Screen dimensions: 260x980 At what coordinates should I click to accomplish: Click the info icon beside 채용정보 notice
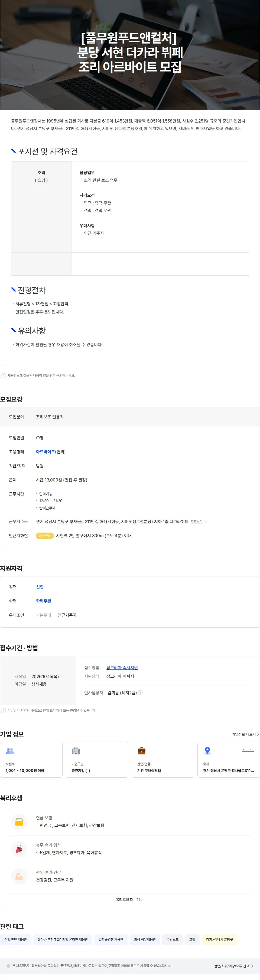point(4,375)
